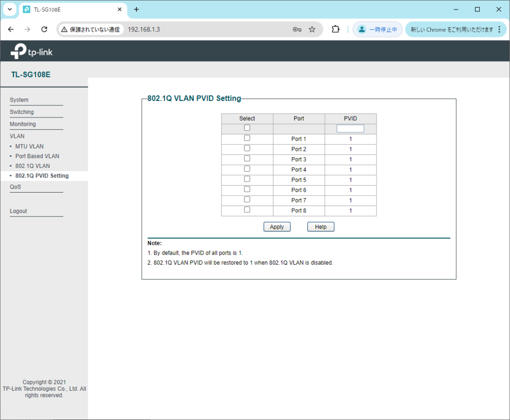This screenshot has height=420, width=510.
Task: Click the PVID input field
Action: [350, 128]
